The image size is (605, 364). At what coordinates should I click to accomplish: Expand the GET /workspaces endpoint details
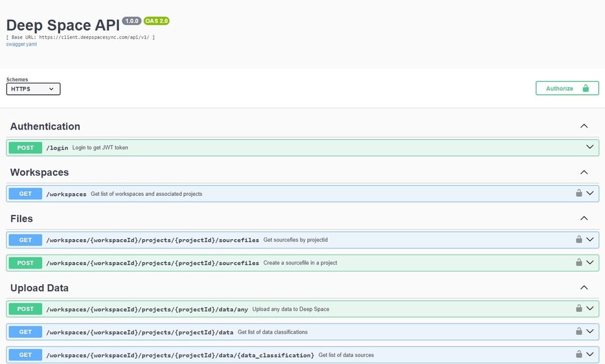click(590, 193)
